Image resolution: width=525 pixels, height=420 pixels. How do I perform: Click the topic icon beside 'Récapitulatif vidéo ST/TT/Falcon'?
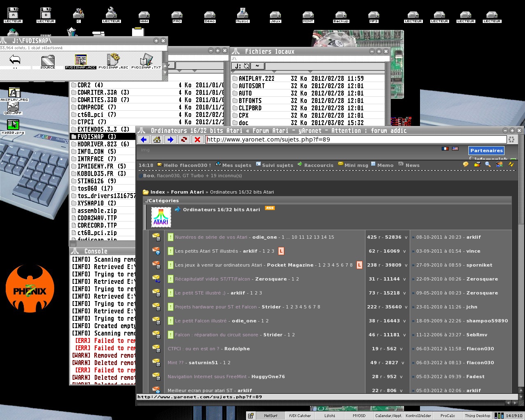coord(156,279)
